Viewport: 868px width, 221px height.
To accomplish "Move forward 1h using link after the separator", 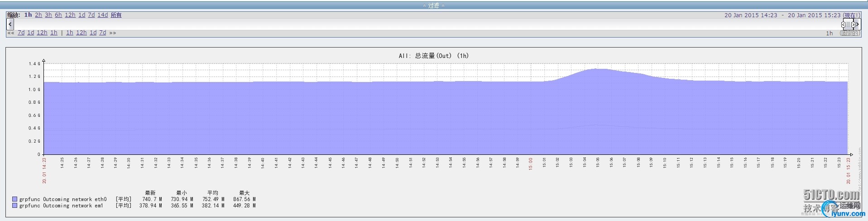I will point(70,33).
